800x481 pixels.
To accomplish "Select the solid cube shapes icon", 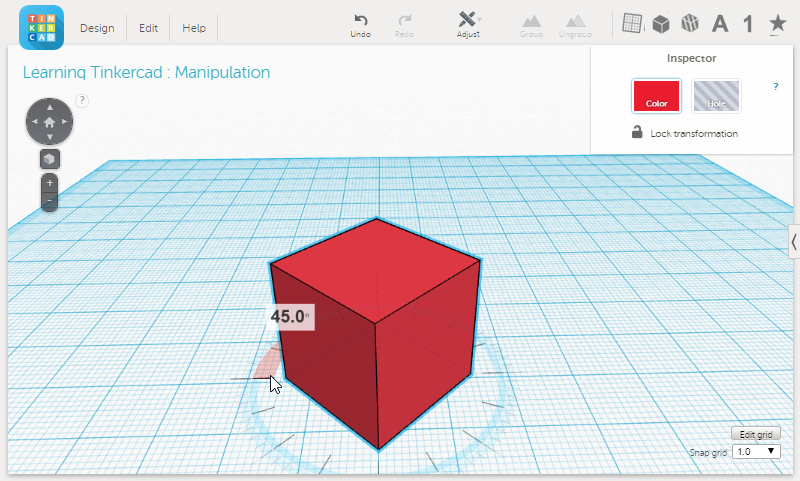I will point(661,23).
